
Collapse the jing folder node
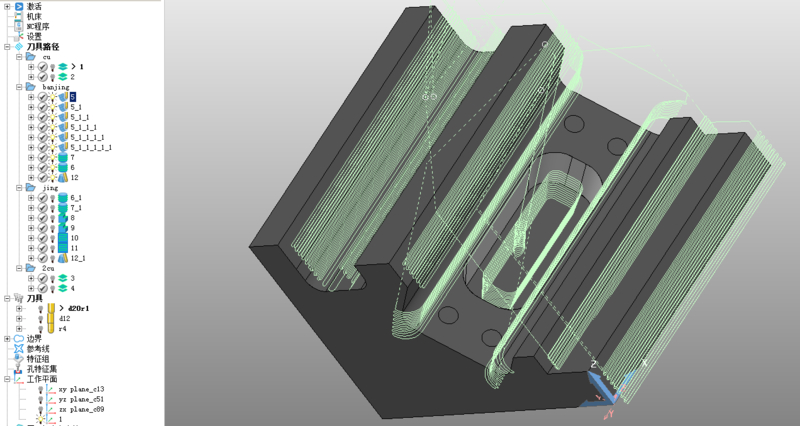point(19,188)
